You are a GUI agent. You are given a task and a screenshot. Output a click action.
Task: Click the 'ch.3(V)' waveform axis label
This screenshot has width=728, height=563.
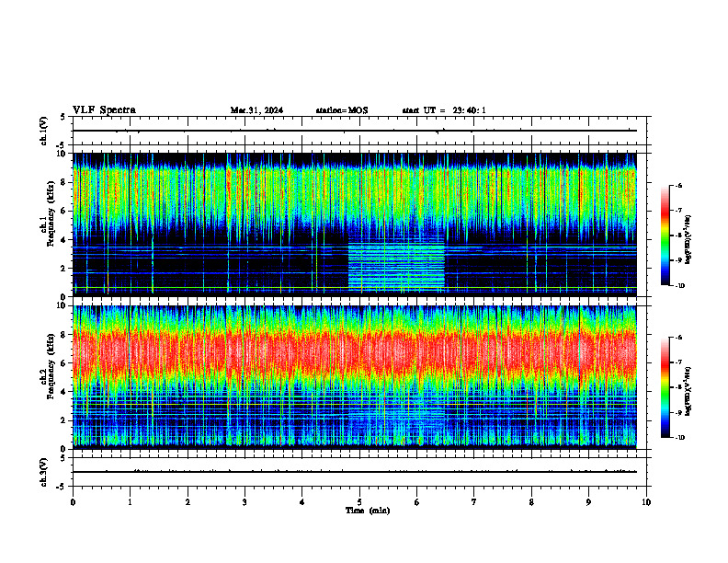pos(43,472)
